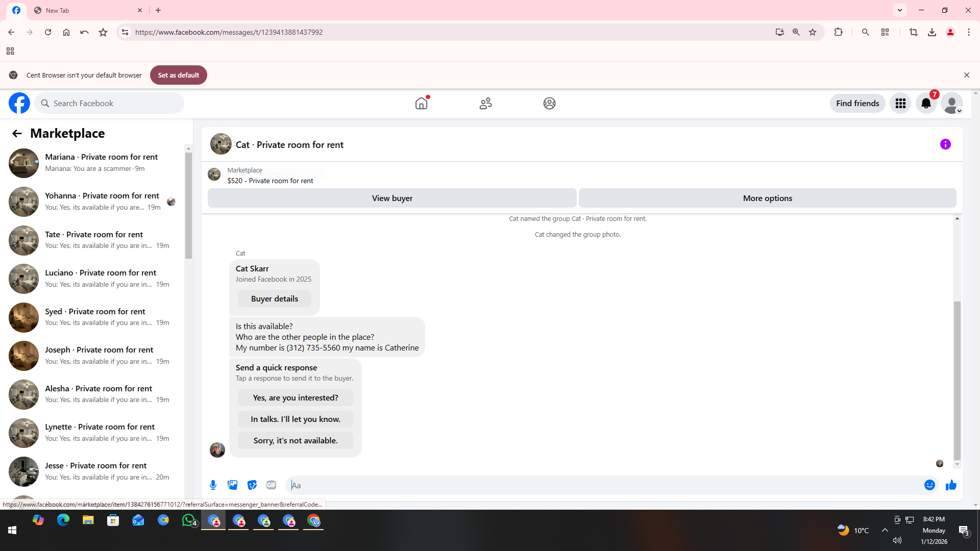This screenshot has height=551, width=980.
Task: Open the GIF picker
Action: (x=272, y=485)
